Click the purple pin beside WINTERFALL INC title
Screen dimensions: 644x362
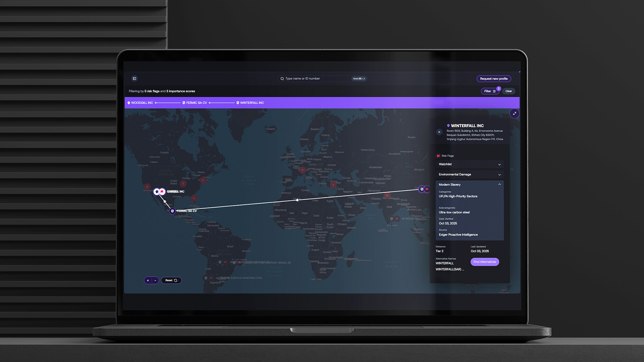click(448, 126)
